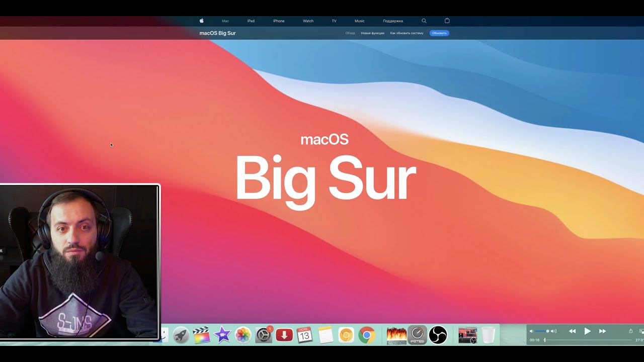
Task: Click the webcam overlay of the presenter
Action: click(79, 262)
